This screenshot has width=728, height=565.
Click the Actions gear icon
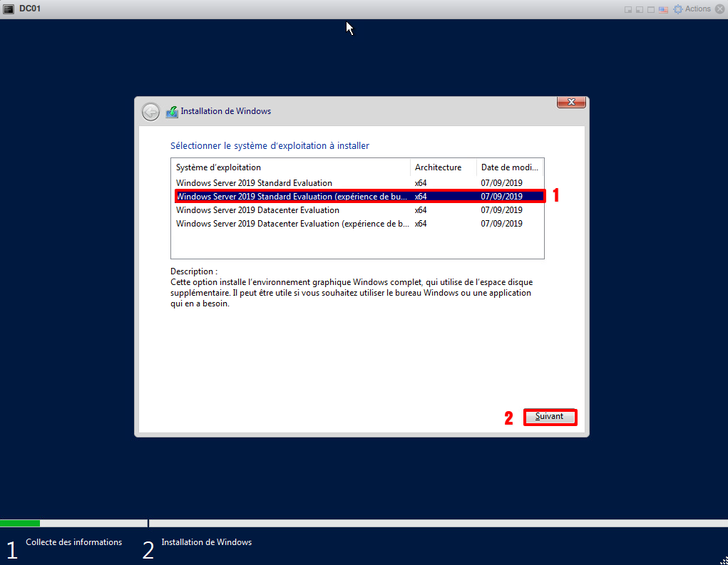[678, 9]
